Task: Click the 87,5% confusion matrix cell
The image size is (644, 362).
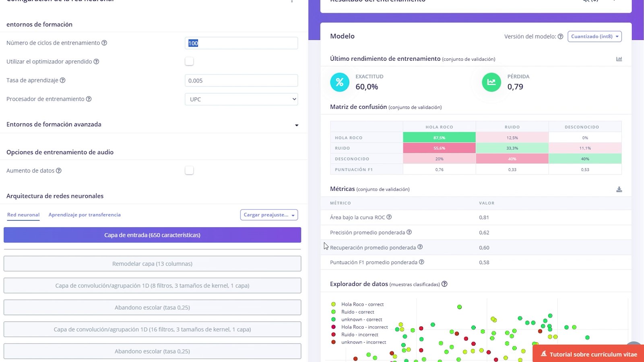Action: pyautogui.click(x=439, y=138)
